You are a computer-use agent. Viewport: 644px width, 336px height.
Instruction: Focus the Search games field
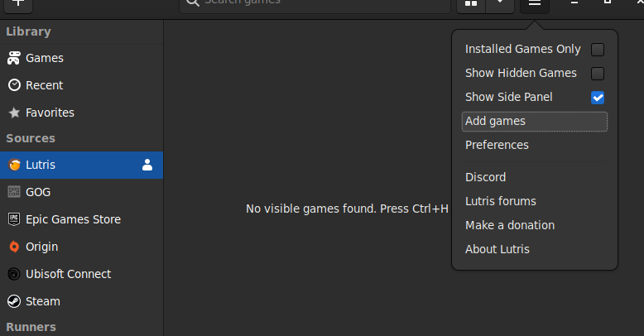click(315, 3)
